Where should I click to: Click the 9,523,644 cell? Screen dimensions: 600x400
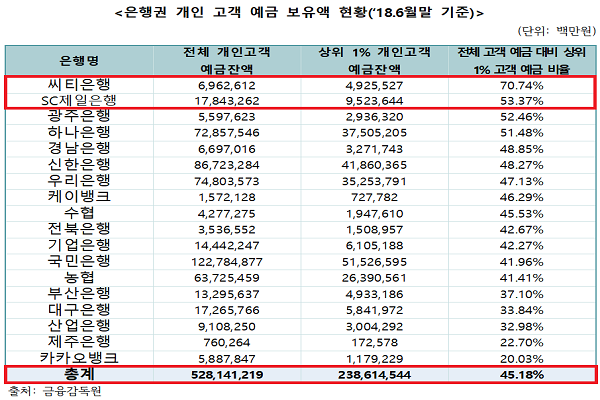375,101
